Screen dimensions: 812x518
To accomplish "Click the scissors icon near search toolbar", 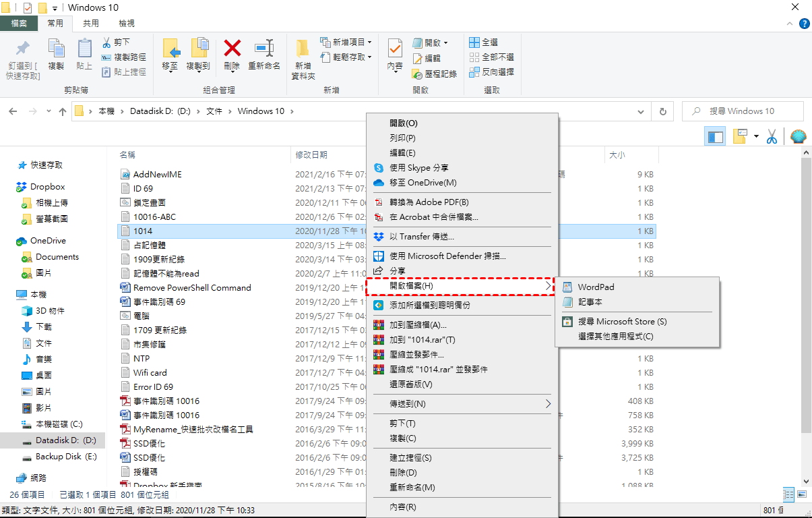I will [772, 137].
